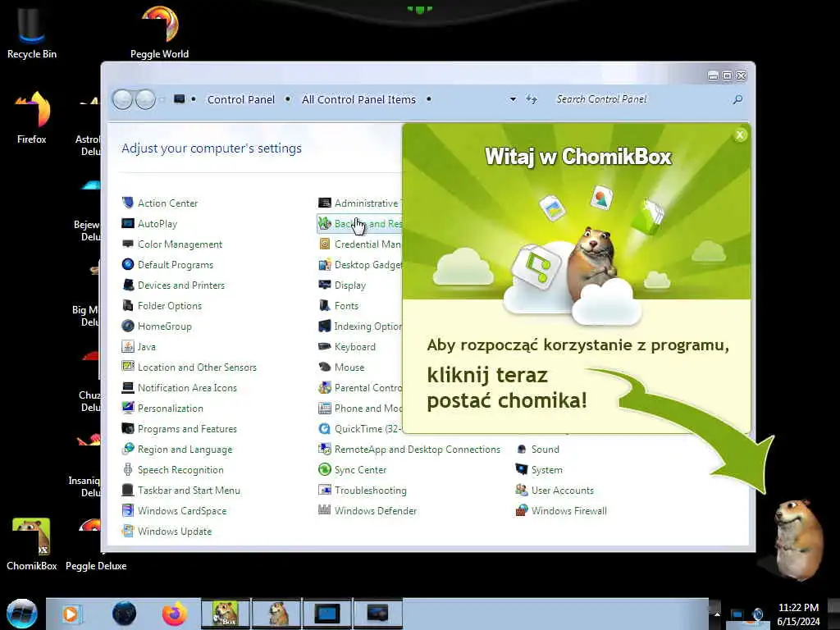The width and height of the screenshot is (840, 630).
Task: Open Windows Firewall icon
Action: 521,510
